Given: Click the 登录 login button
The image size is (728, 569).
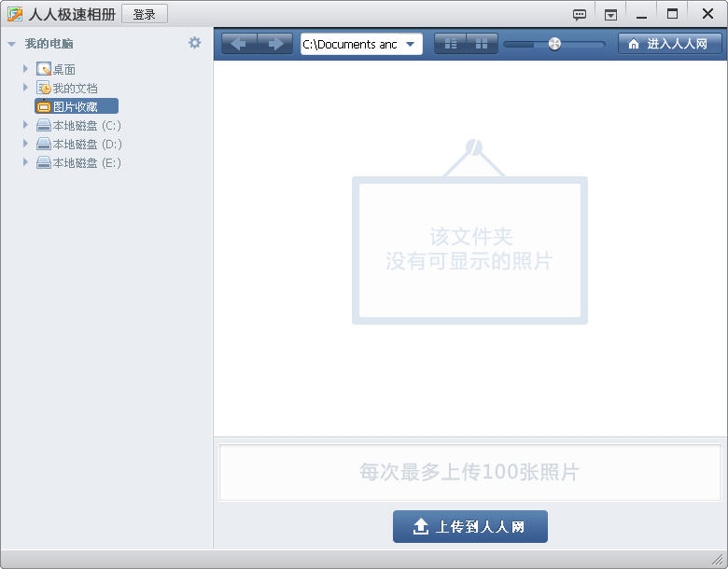Looking at the screenshot, I should pos(145,14).
